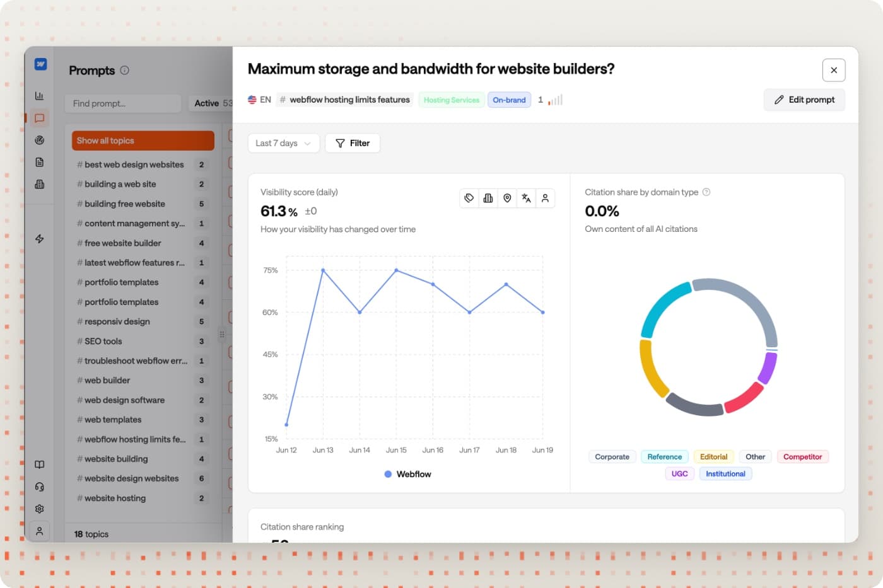The height and width of the screenshot is (588, 883).
Task: Toggle the Institutional legend pill
Action: [x=725, y=474]
